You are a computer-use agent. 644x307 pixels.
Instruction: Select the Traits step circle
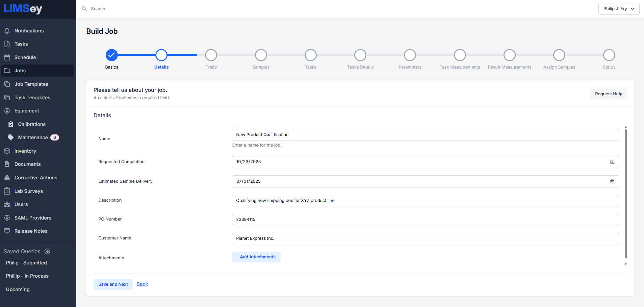(211, 55)
